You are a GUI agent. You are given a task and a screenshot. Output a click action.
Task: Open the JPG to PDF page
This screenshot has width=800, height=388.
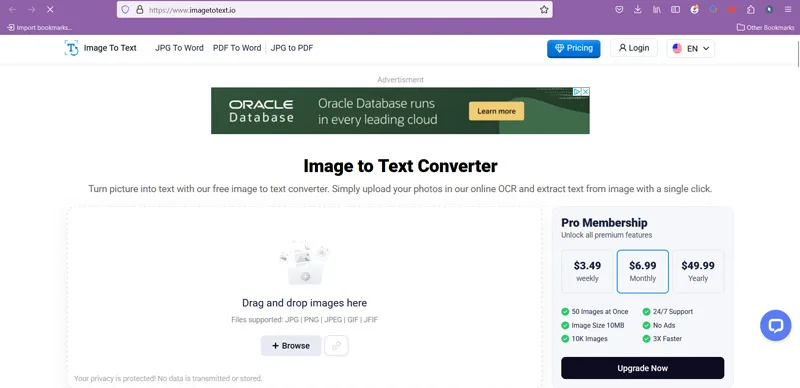[x=292, y=48]
